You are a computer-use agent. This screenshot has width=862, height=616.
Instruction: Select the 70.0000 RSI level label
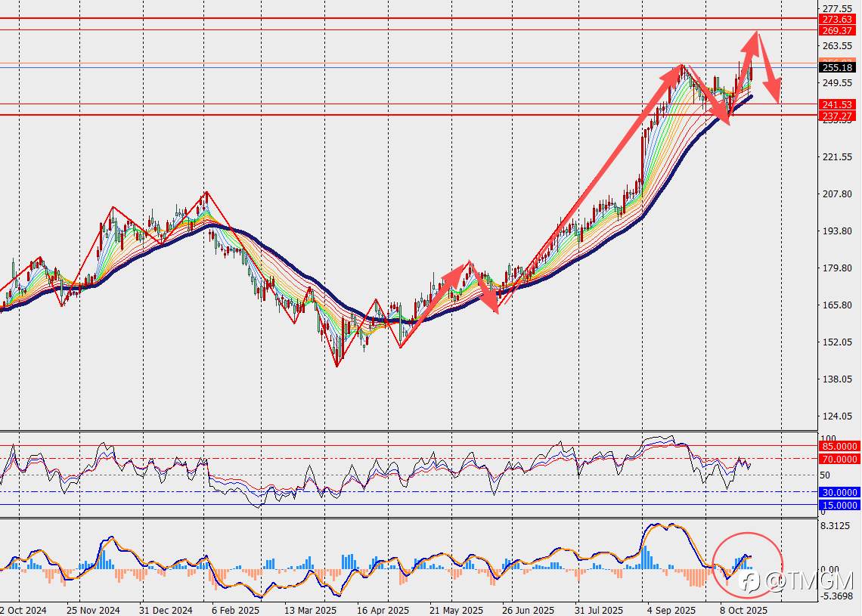839,459
